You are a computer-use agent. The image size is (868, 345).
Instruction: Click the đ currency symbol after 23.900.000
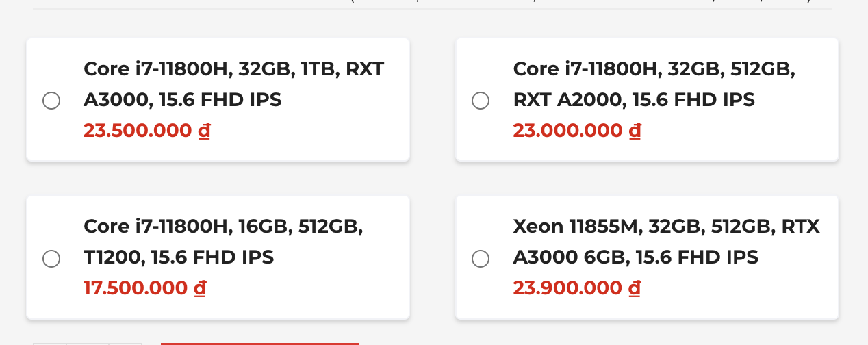[635, 287]
